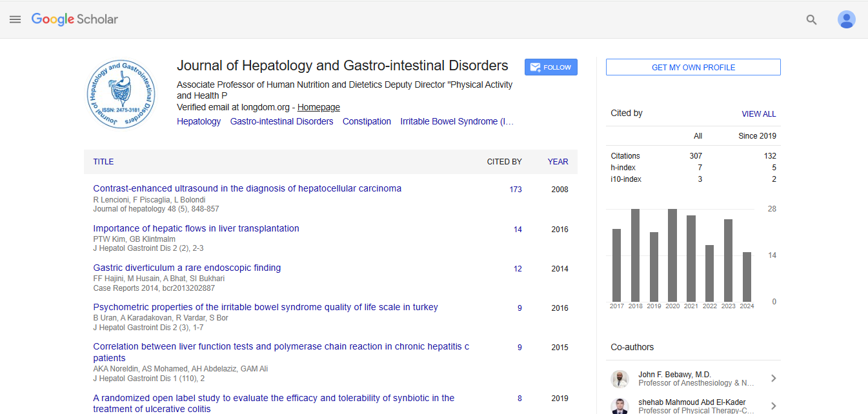Sort by the Cited By column header

[x=504, y=162]
